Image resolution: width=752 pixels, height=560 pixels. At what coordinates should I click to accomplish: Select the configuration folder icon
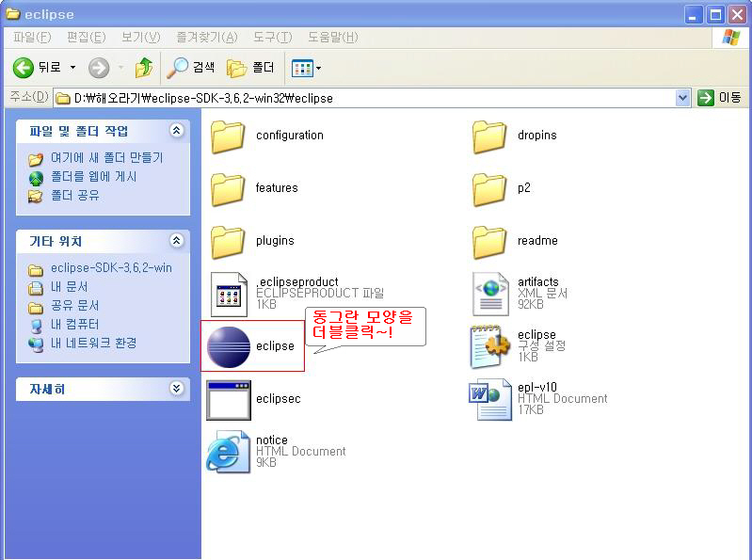(x=228, y=136)
